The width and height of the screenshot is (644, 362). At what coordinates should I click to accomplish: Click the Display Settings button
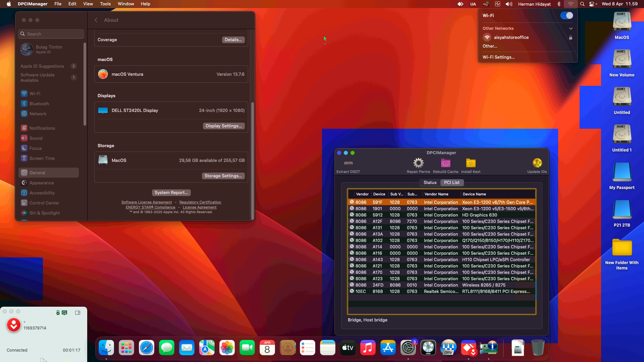224,126
